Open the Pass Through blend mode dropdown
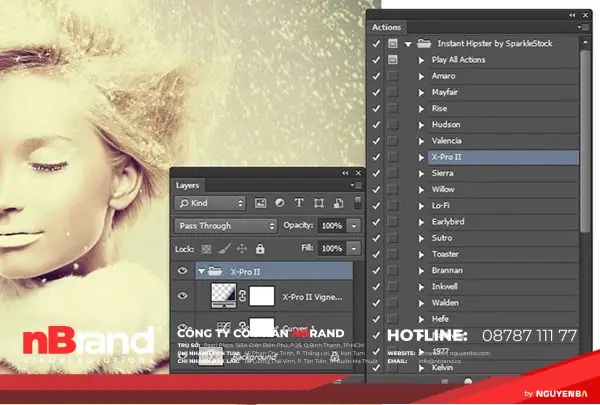 [226, 225]
